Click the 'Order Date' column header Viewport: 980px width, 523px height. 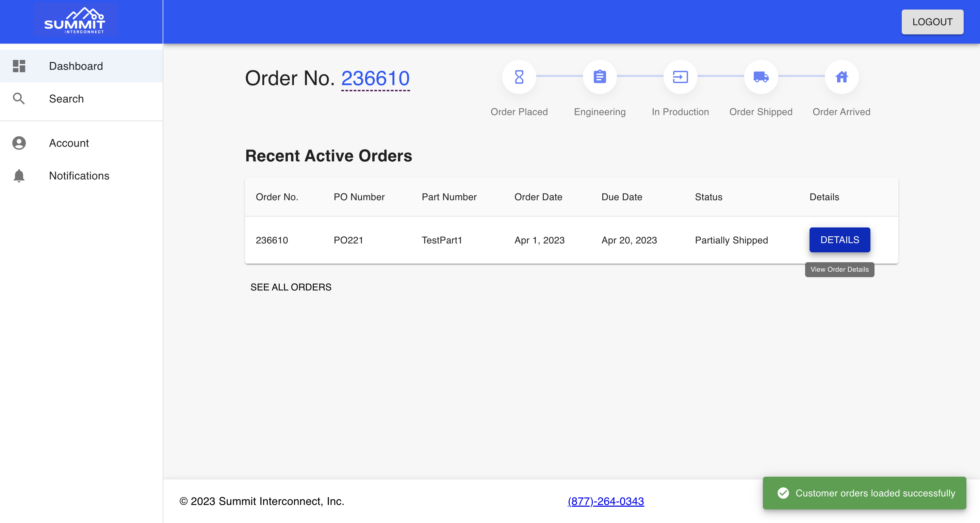[538, 197]
